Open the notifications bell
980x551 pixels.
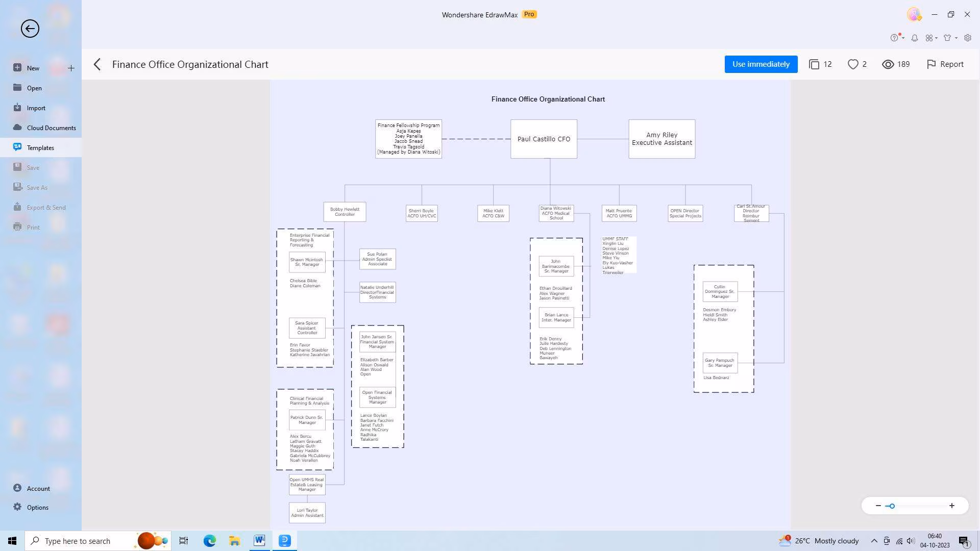point(915,38)
